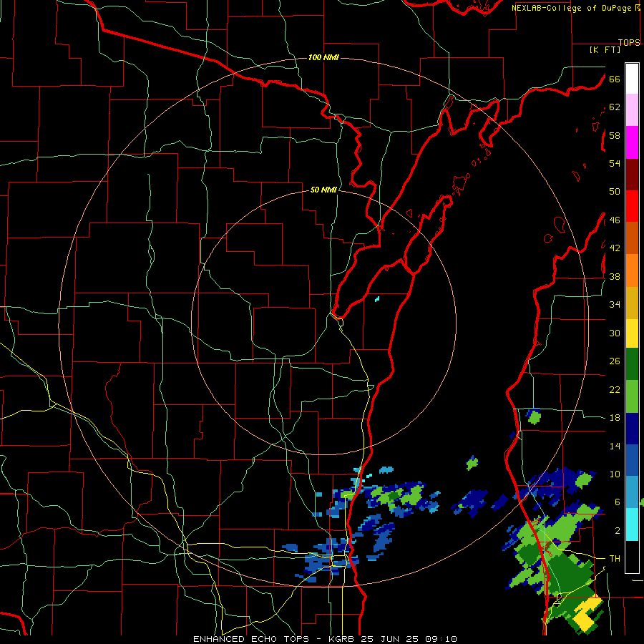Pick the "34" legend value
Viewport: 644px width, 644px height.
[615, 305]
